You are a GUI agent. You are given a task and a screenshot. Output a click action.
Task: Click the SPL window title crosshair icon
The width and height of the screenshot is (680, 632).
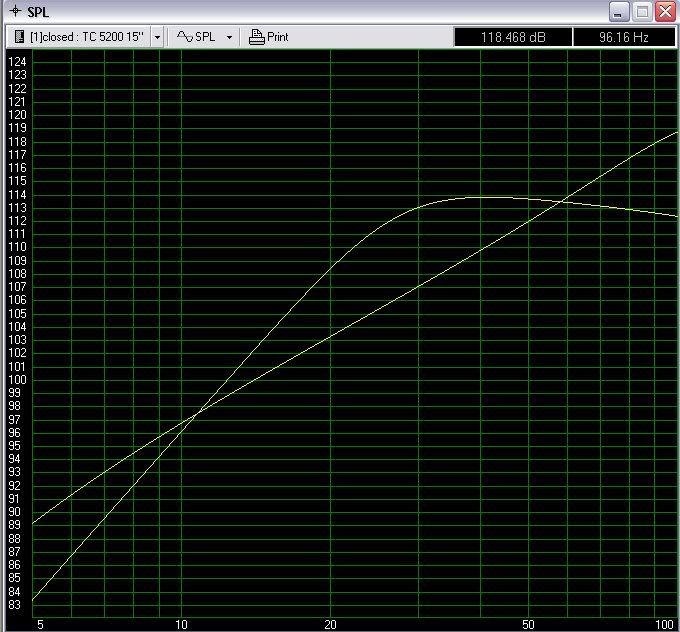pos(15,11)
